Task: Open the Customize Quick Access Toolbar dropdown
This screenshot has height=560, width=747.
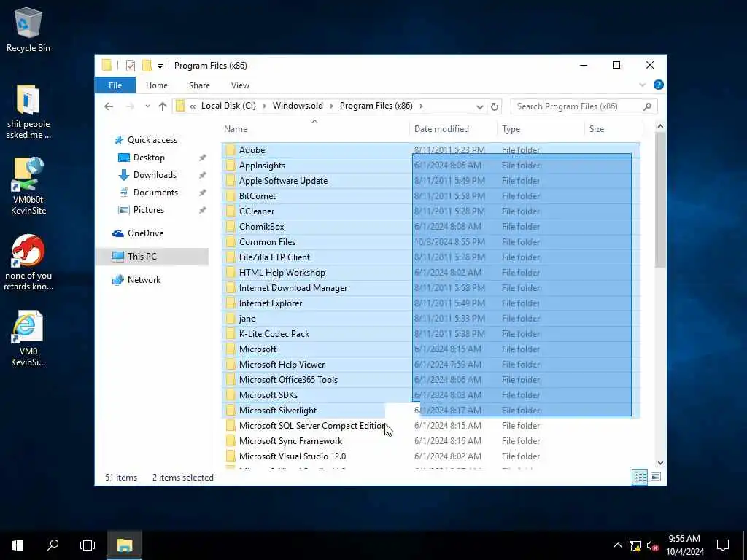Action: pyautogui.click(x=160, y=66)
